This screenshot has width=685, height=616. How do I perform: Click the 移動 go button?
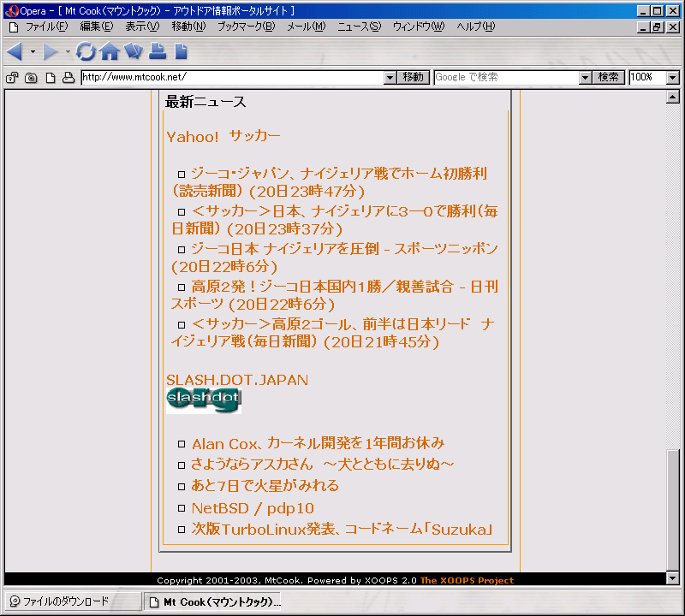(414, 77)
